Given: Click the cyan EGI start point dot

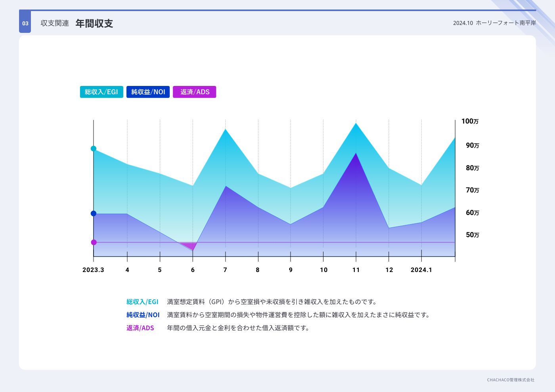Looking at the screenshot, I should (x=94, y=149).
